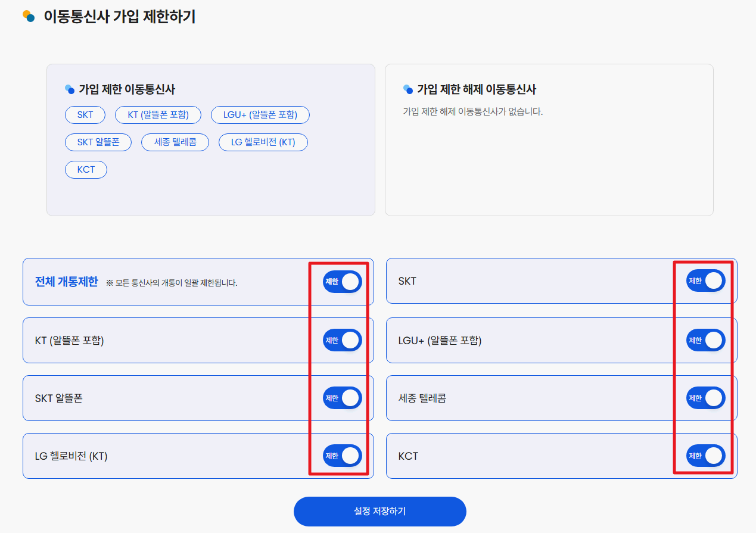756x533 pixels.
Task: Select the LGU+ (알뜰폰 포함) carrier chip
Action: (x=260, y=115)
